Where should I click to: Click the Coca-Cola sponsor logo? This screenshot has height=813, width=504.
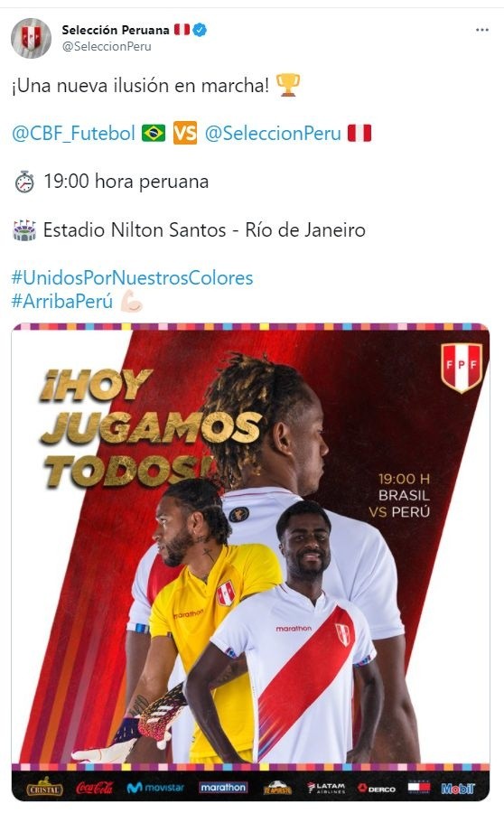pyautogui.click(x=94, y=788)
